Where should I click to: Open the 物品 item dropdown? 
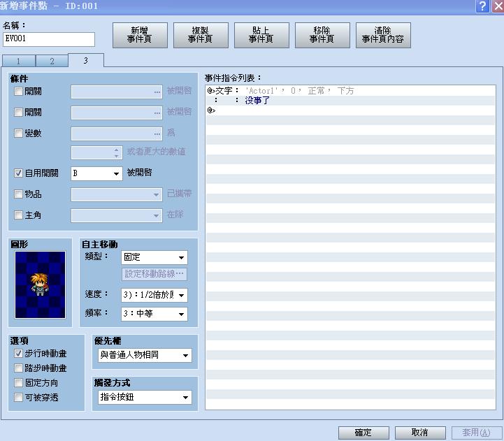tap(116, 194)
